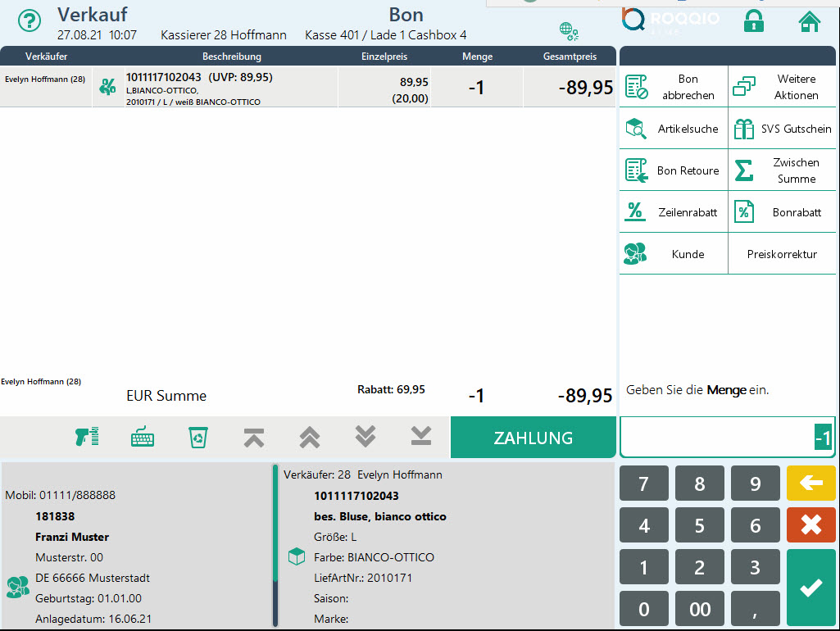Click the discount icon on the item row

pyautogui.click(x=107, y=87)
